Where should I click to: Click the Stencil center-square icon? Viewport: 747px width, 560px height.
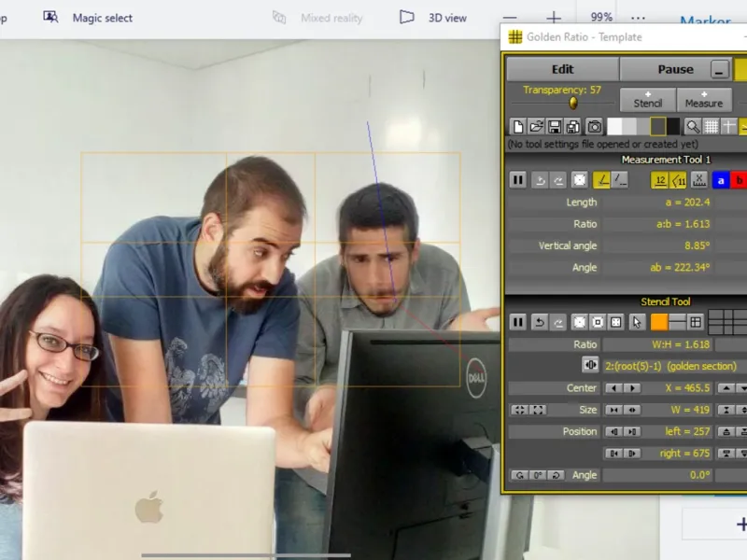click(598, 322)
